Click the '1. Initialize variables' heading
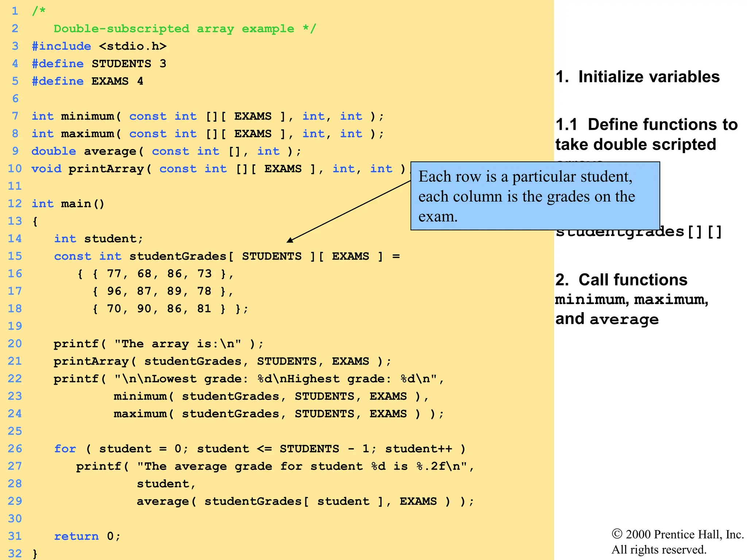 (x=638, y=77)
